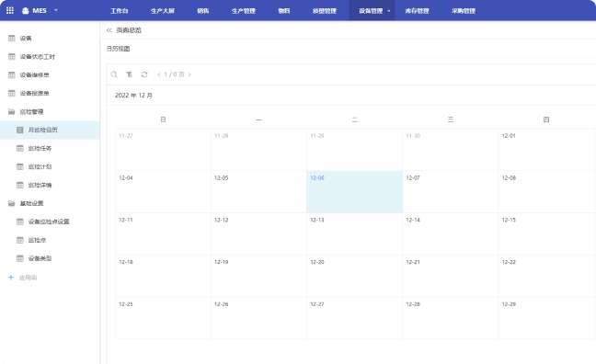Select the 12-28 calendar cell

(x=451, y=318)
